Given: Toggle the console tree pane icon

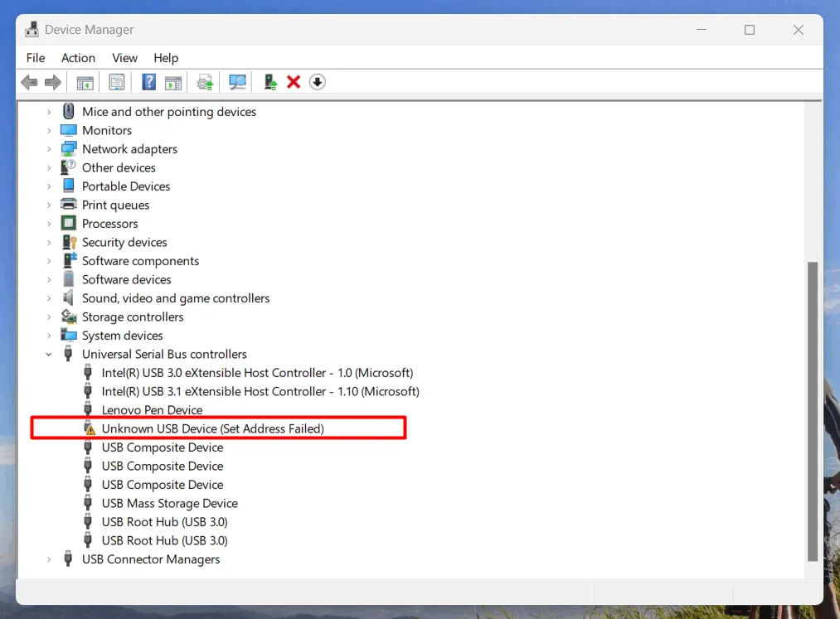Looking at the screenshot, I should coord(85,83).
